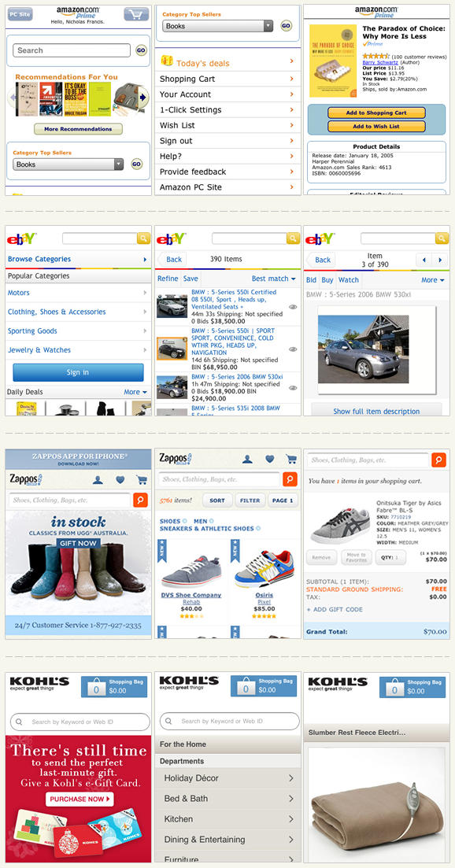
Task: Open the account icon below the Zappos iPhone app banner
Action: tap(98, 480)
